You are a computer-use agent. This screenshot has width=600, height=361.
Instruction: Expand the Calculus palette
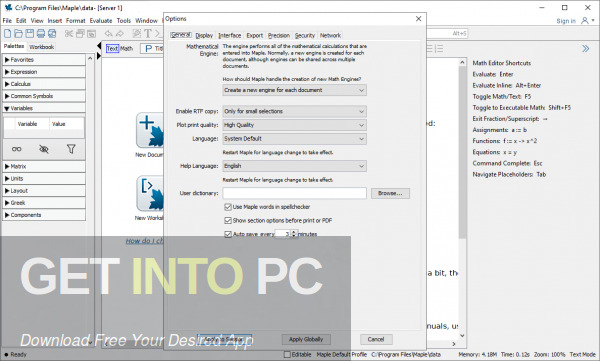(44, 84)
